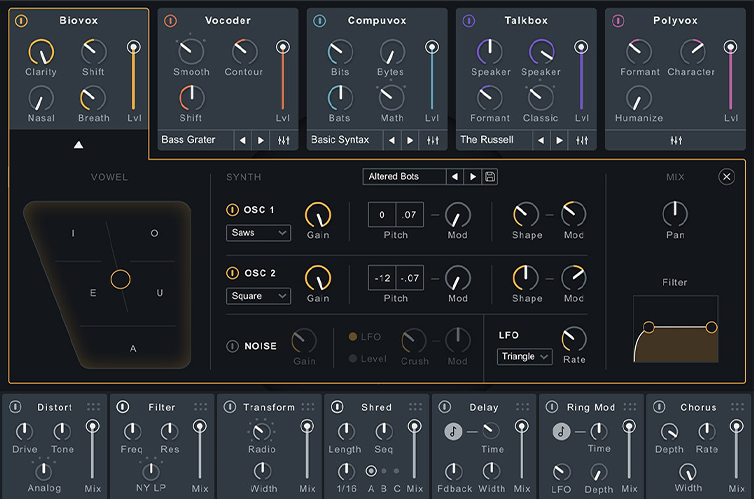The width and height of the screenshot is (754, 499).
Task: Select Shred pattern A
Action: (371, 471)
